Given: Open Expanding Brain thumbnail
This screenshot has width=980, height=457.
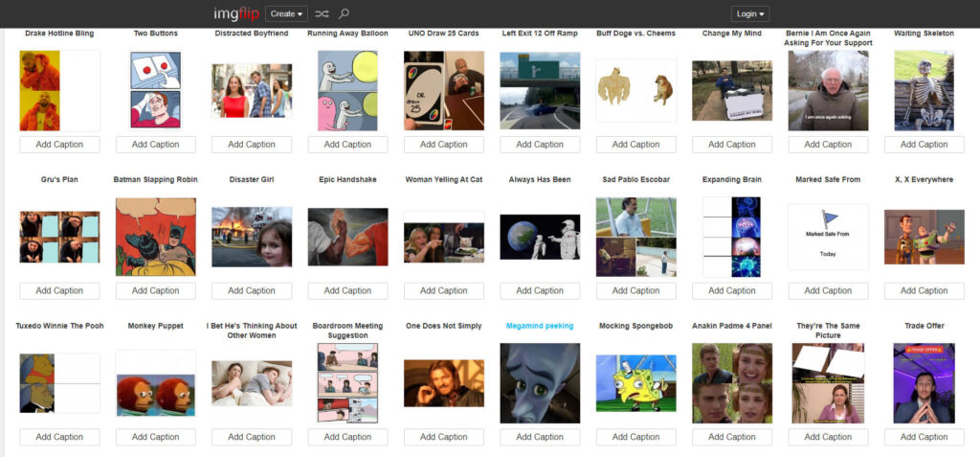Looking at the screenshot, I should tap(732, 237).
